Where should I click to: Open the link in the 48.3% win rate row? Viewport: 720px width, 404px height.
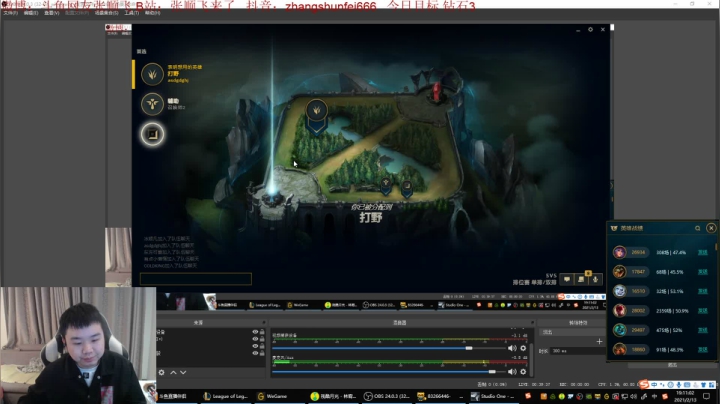(703, 349)
